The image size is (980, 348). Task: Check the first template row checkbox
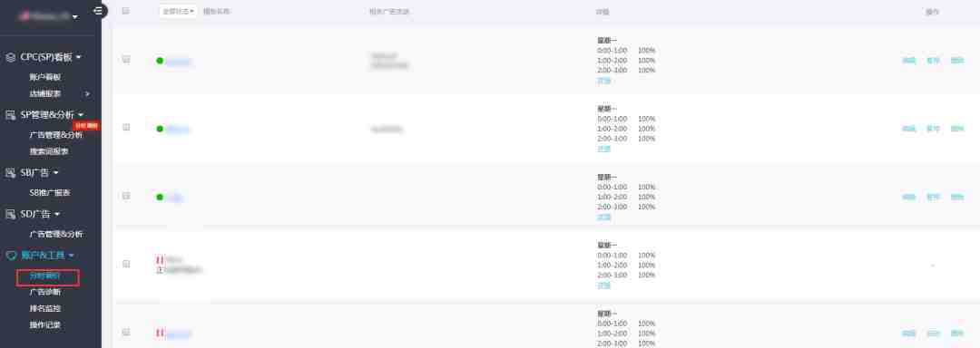point(126,59)
